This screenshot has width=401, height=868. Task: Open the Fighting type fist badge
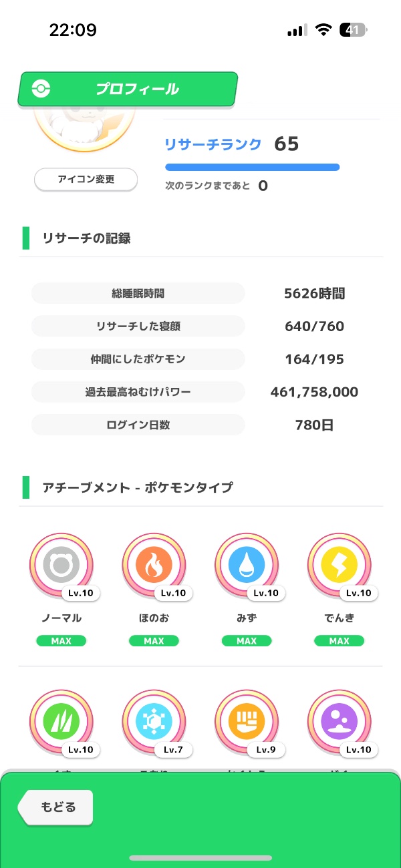pyautogui.click(x=247, y=722)
